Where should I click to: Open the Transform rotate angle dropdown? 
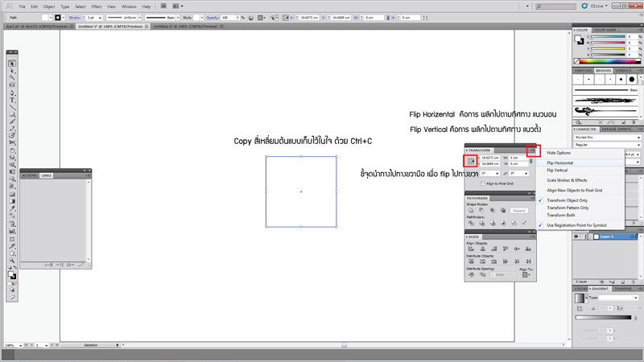497,174
